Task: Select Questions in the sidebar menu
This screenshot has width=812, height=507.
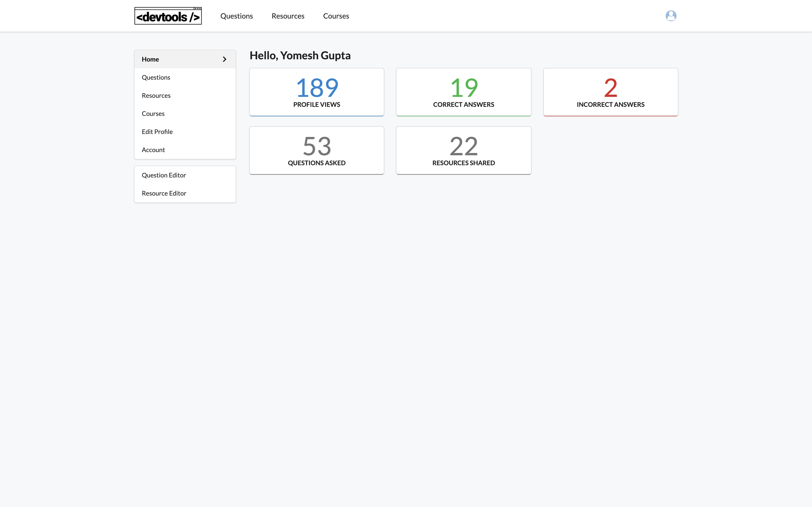Action: [x=156, y=77]
